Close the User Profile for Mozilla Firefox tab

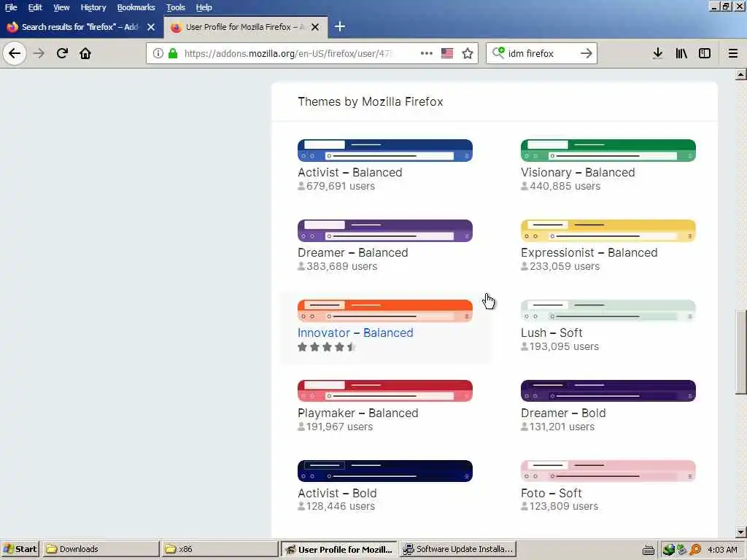pos(315,27)
